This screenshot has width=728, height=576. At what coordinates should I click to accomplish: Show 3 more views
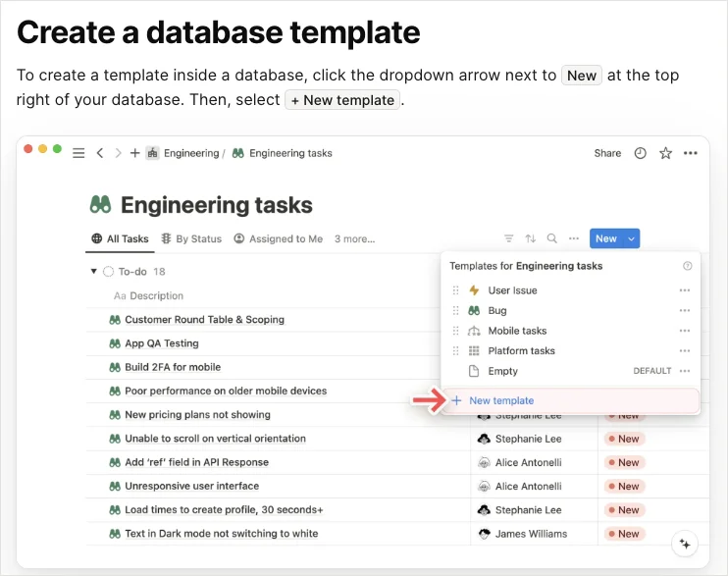coord(355,238)
